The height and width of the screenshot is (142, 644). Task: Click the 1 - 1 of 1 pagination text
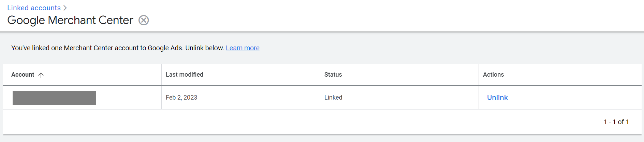(616, 122)
